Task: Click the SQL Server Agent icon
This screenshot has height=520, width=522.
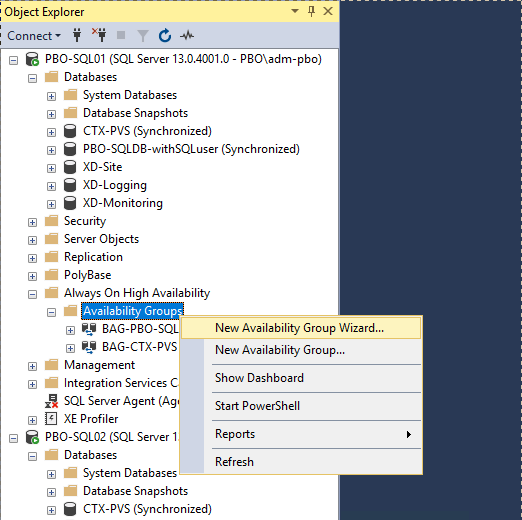Action: click(x=52, y=401)
